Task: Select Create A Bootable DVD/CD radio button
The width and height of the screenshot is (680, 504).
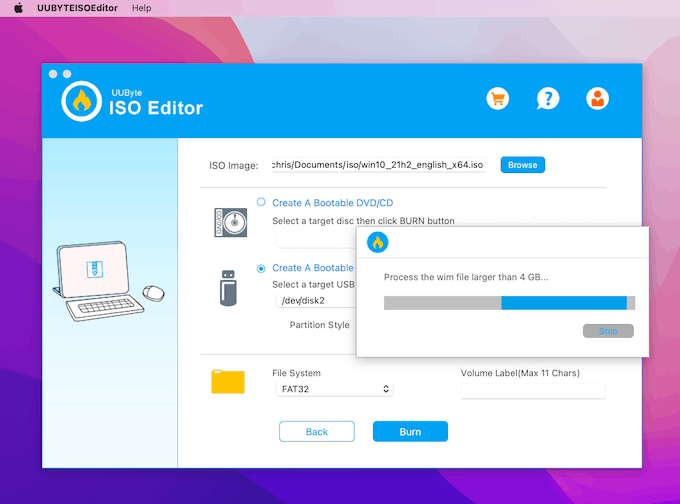Action: (x=261, y=202)
